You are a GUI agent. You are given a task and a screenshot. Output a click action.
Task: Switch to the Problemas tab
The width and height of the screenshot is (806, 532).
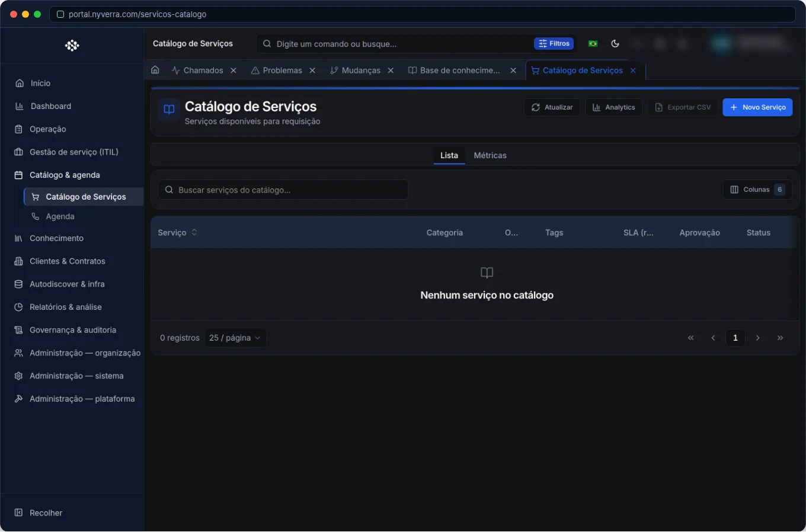coord(277,70)
